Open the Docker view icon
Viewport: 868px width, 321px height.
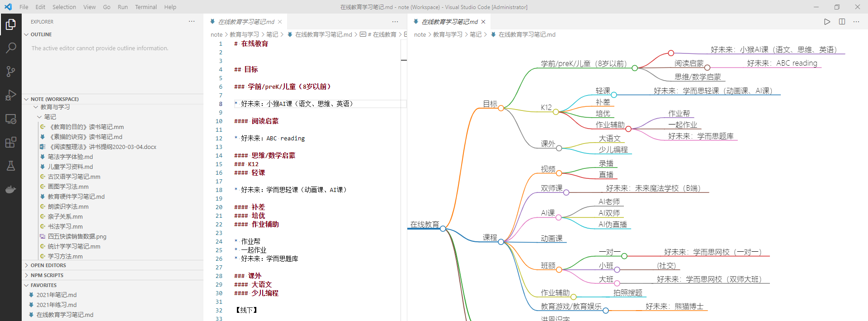[x=11, y=189]
